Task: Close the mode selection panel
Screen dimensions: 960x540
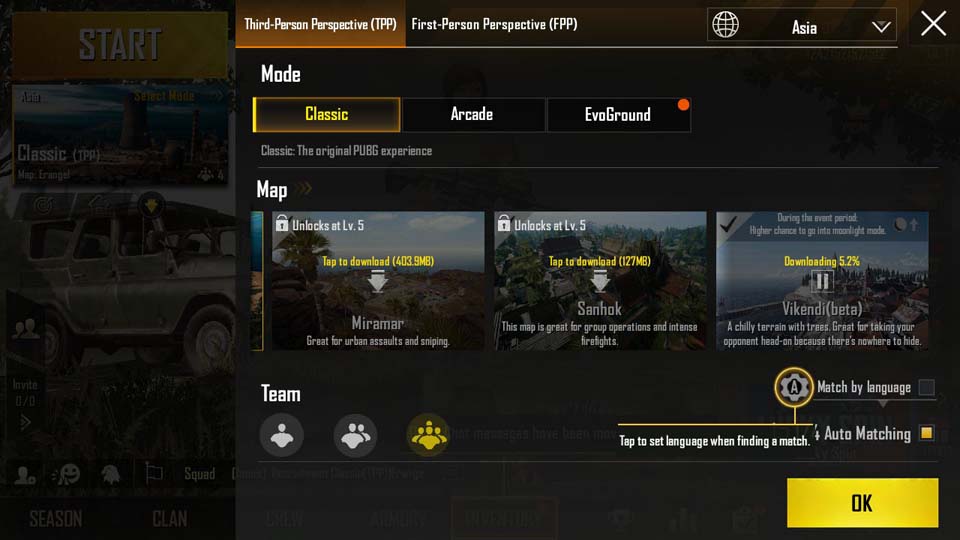Action: (933, 24)
